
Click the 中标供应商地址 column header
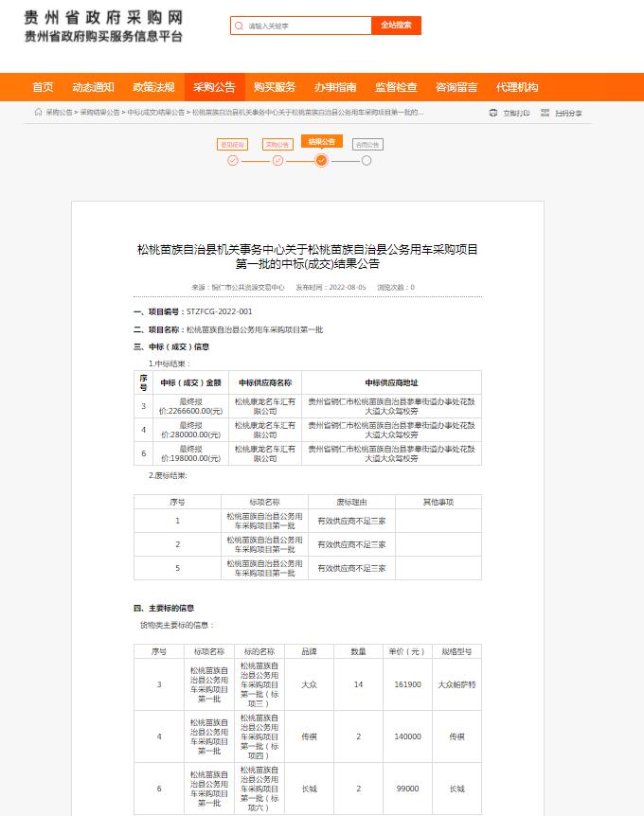391,382
